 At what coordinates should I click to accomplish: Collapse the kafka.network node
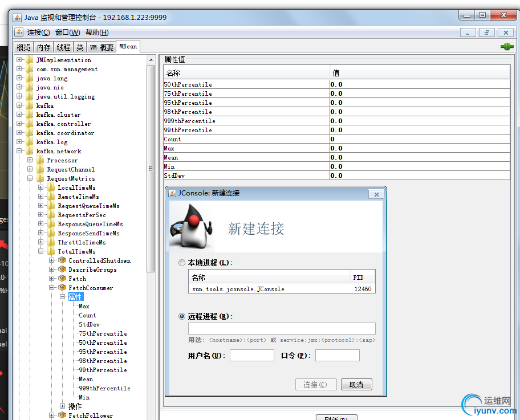click(19, 151)
